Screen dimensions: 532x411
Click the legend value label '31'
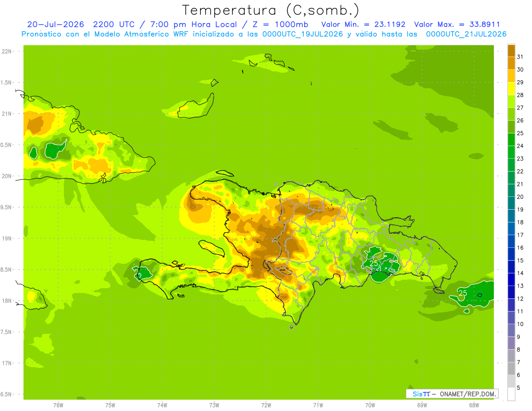[520, 57]
